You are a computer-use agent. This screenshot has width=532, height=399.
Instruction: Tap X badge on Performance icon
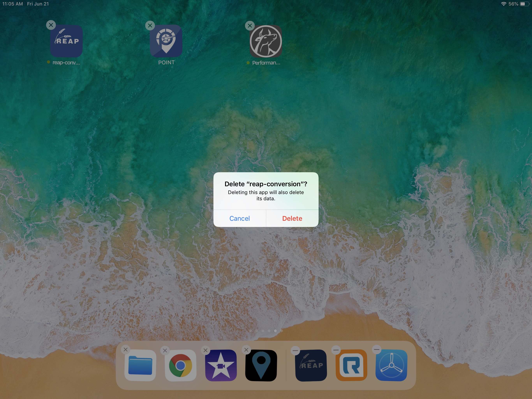pos(250,26)
